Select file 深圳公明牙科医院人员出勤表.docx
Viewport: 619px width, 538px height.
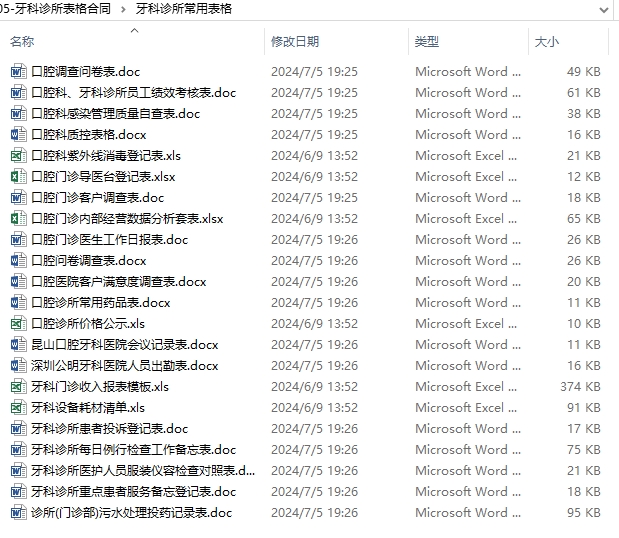pyautogui.click(x=124, y=366)
